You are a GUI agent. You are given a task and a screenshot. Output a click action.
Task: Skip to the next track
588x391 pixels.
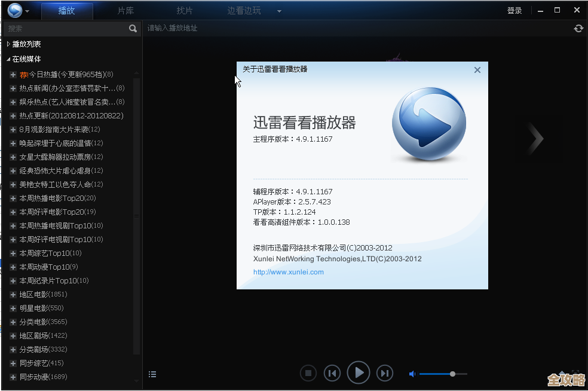pos(385,372)
